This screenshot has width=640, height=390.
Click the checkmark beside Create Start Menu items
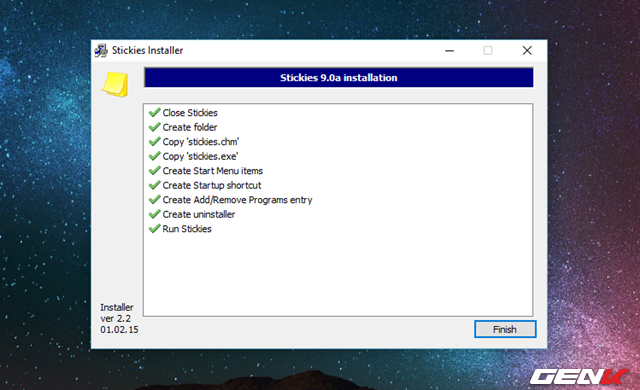click(154, 171)
